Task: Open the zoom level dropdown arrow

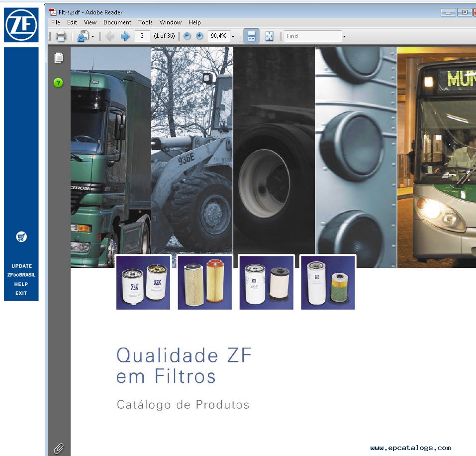Action: click(x=233, y=36)
